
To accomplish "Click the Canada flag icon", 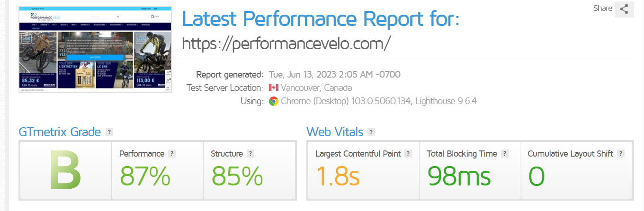I will click(273, 88).
